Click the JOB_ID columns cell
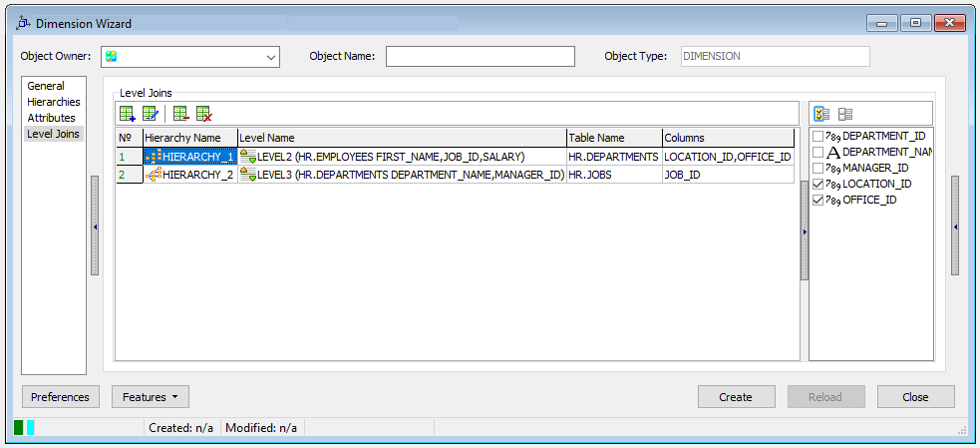This screenshot has width=980, height=448. (x=728, y=176)
